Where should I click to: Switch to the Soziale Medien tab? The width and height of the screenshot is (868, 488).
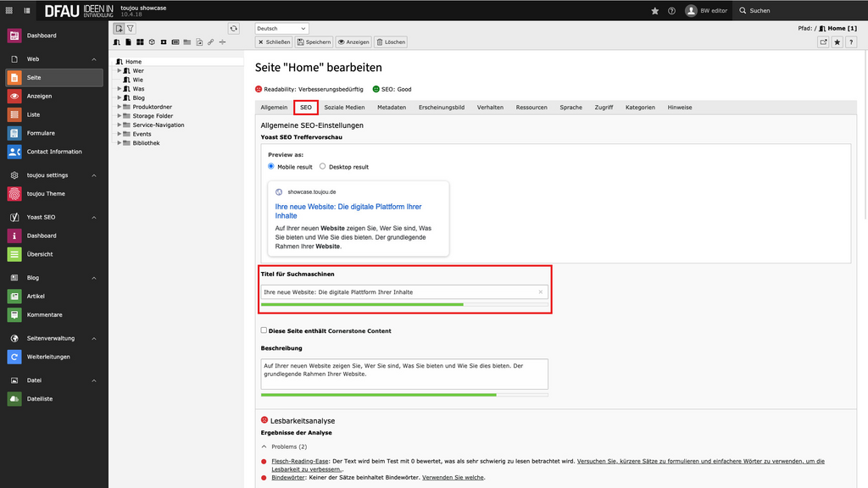click(x=344, y=108)
